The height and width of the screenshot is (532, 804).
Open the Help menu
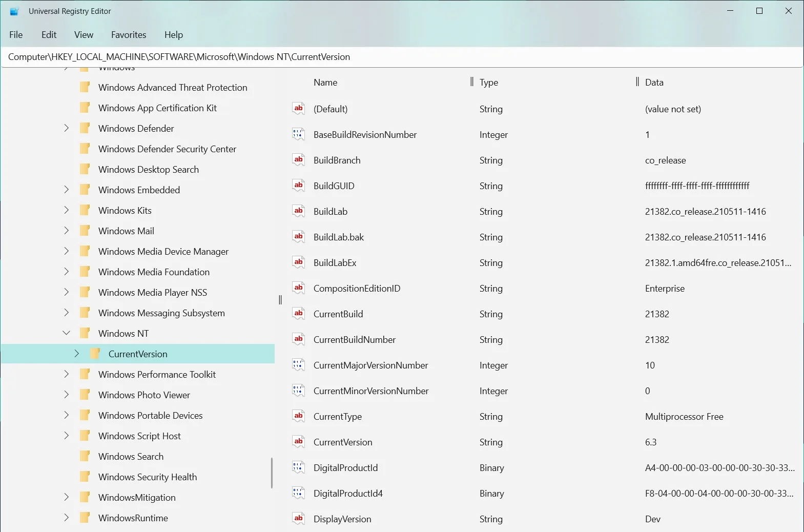click(x=174, y=35)
